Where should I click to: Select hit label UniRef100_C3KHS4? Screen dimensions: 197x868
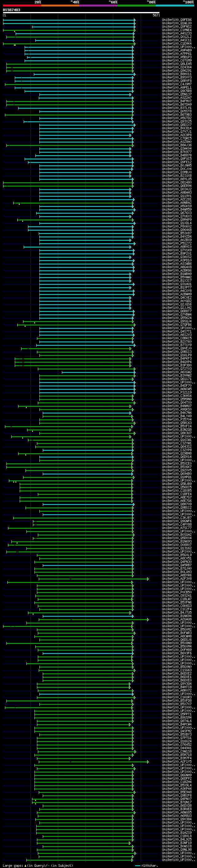pyautogui.click(x=177, y=396)
